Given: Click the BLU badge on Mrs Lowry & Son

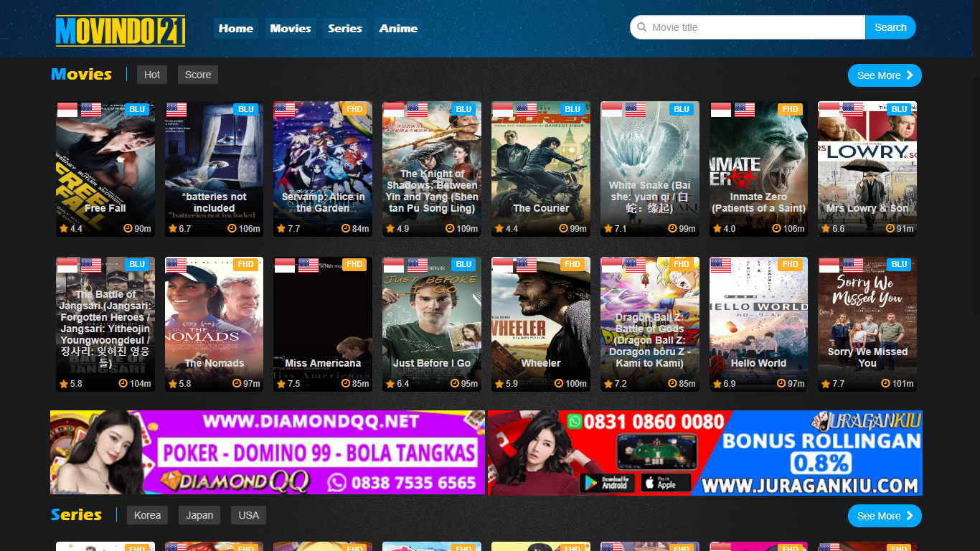Looking at the screenshot, I should tap(899, 109).
